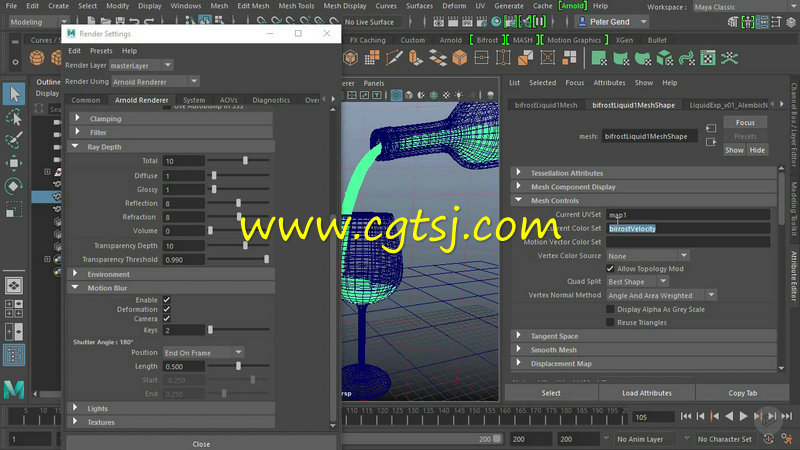Expand the Displacement Map section

pyautogui.click(x=644, y=364)
